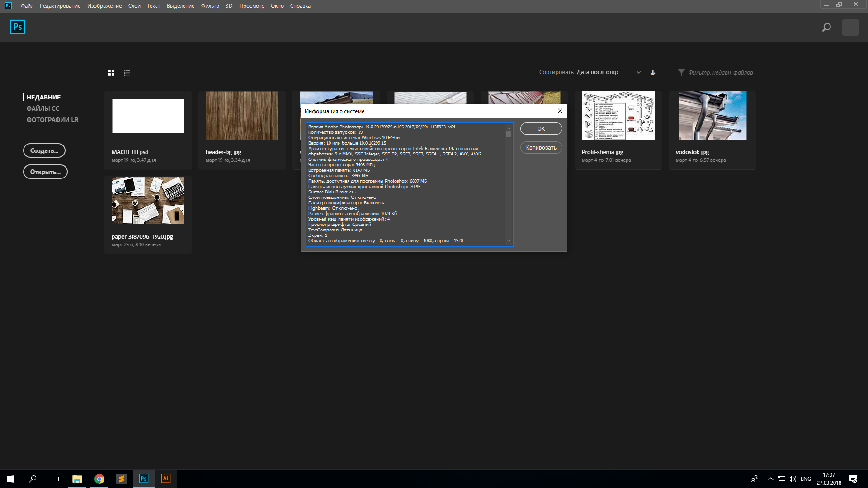Image resolution: width=868 pixels, height=488 pixels.
Task: Open the search magnifier icon
Action: pos(826,28)
